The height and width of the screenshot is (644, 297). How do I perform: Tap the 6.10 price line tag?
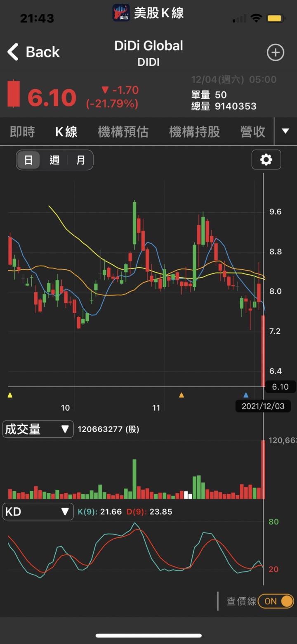point(281,387)
